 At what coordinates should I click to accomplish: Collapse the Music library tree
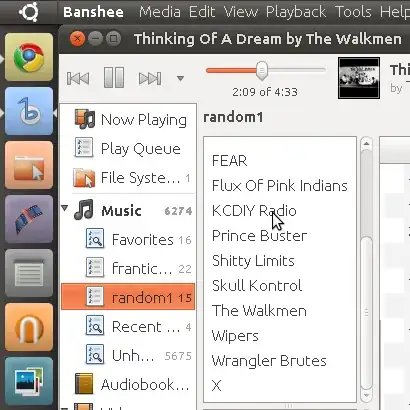pos(65,208)
